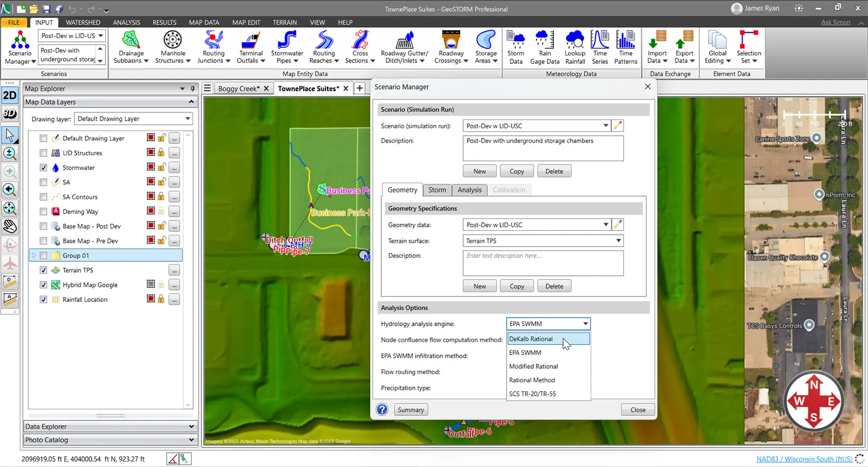Image resolution: width=868 pixels, height=467 pixels.
Task: Click the Summary button
Action: click(411, 410)
